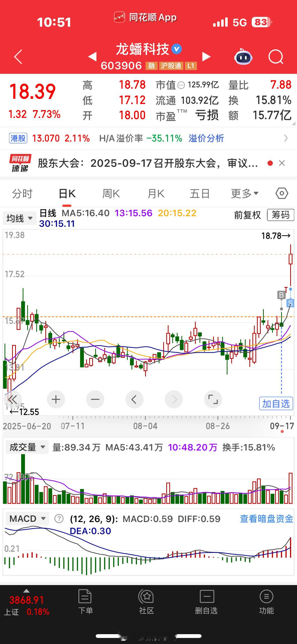Open 下单 order entry
This screenshot has height=644, width=297.
85,602
